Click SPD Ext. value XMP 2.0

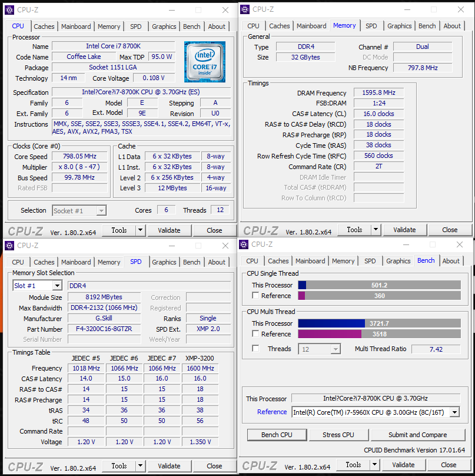208,329
